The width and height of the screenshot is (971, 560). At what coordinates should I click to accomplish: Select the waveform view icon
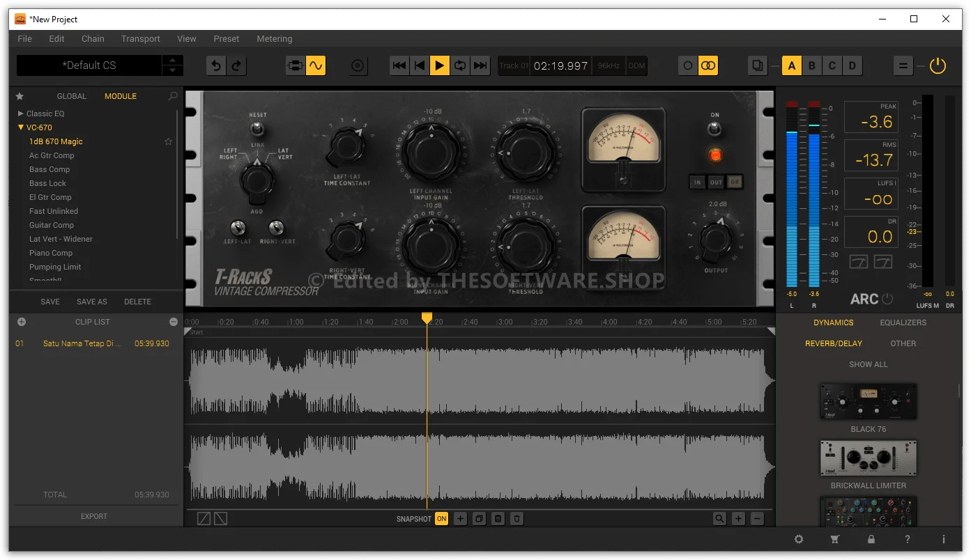click(x=316, y=65)
